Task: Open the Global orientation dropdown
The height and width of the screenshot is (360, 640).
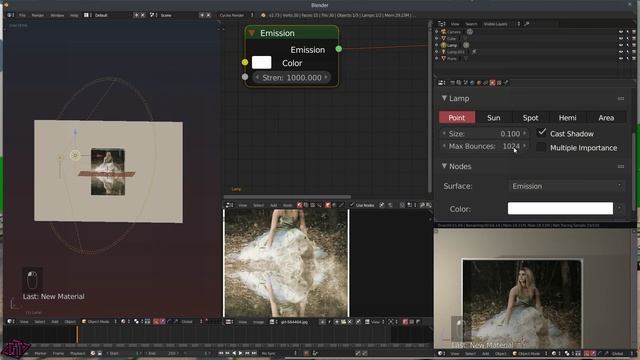Action: 191,322
